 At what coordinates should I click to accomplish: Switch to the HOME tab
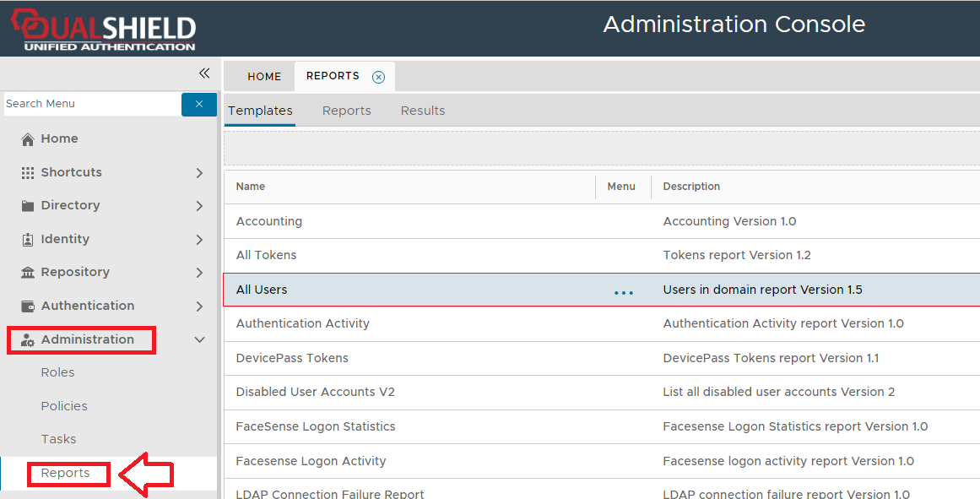point(264,77)
